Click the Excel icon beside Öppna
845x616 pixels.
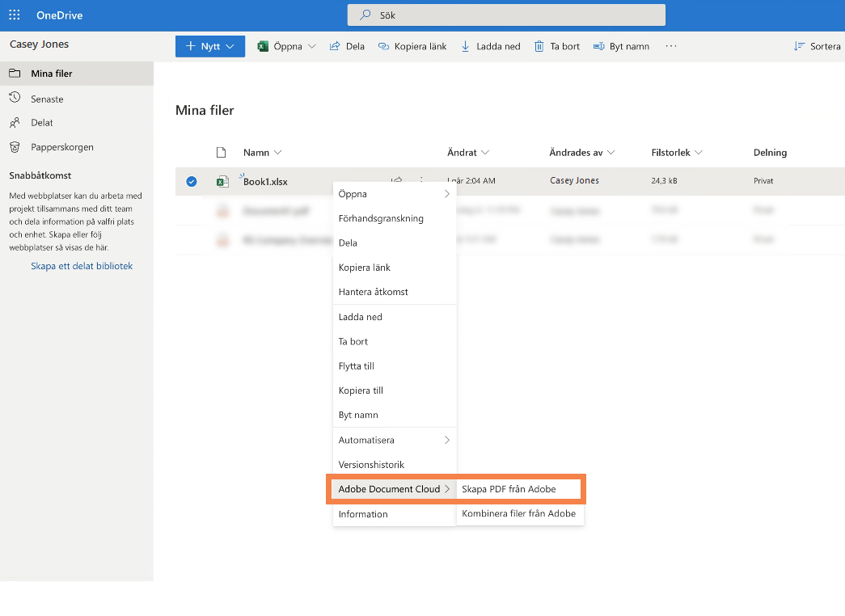pos(263,46)
